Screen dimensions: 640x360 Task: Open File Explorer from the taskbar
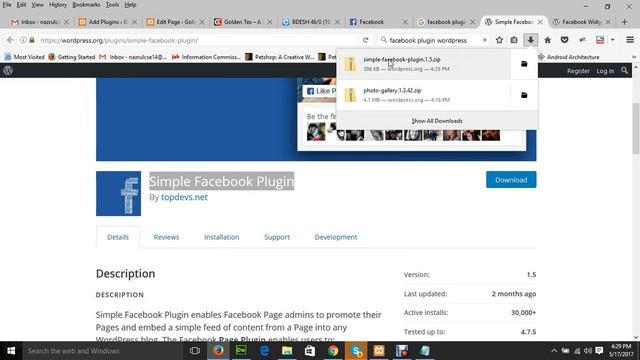point(287,351)
